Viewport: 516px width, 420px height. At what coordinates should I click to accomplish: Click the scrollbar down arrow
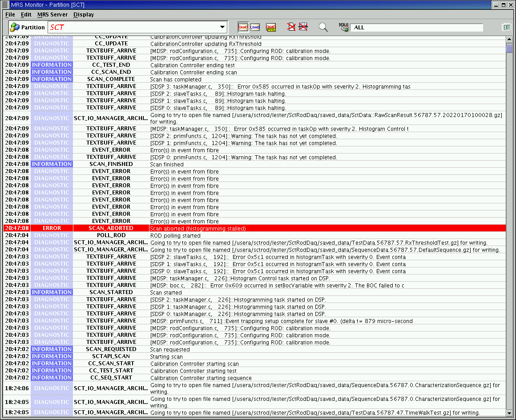[509, 413]
